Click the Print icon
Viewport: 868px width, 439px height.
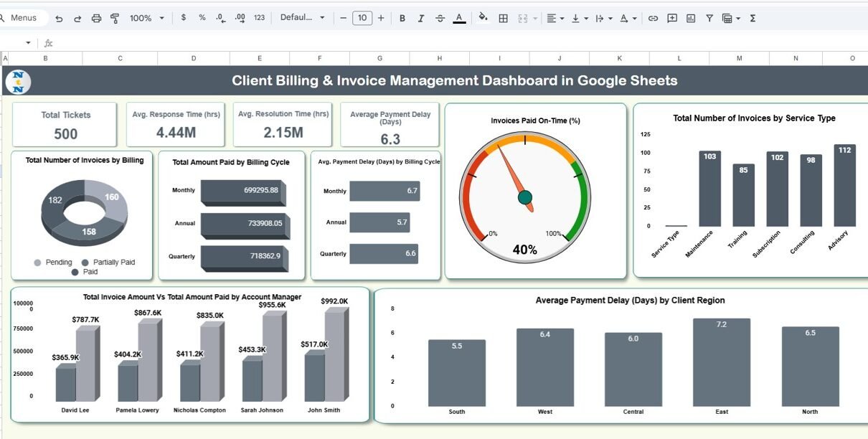point(96,18)
